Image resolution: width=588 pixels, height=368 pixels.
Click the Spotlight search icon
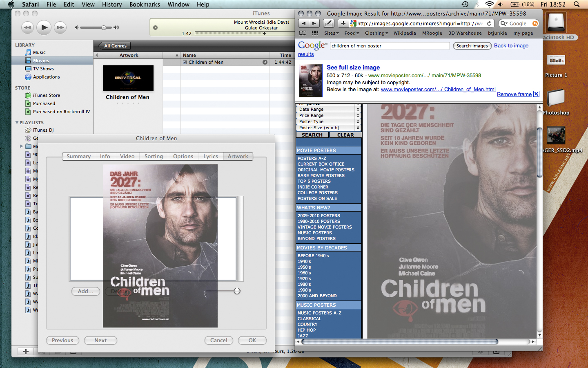pos(577,4)
